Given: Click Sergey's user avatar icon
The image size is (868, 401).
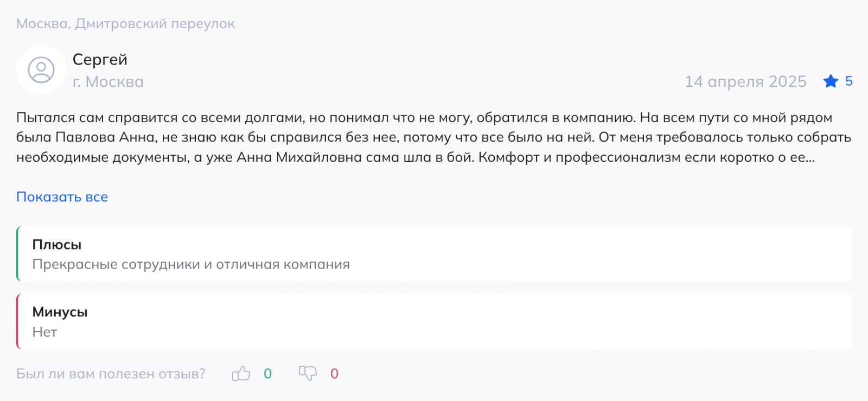Looking at the screenshot, I should click(41, 70).
